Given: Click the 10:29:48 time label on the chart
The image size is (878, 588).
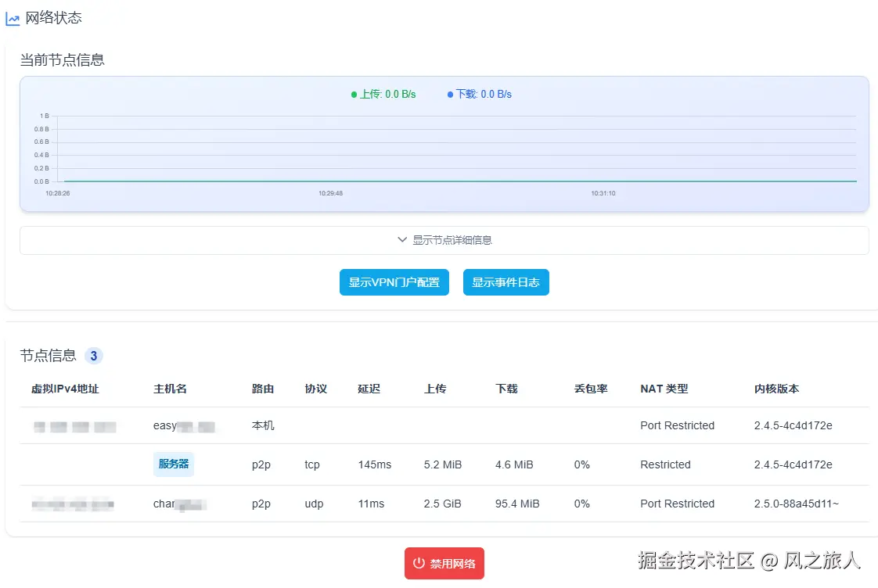Looking at the screenshot, I should (x=330, y=194).
